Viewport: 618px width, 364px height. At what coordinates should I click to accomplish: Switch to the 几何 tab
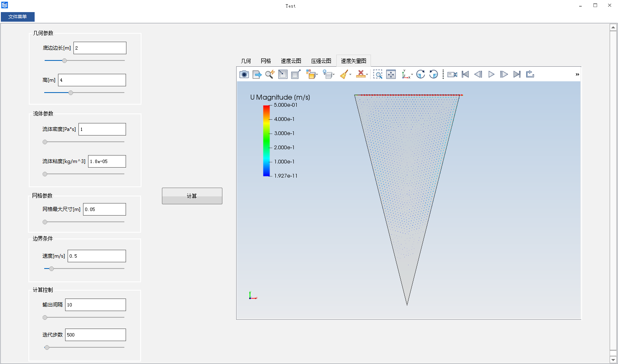(246, 61)
